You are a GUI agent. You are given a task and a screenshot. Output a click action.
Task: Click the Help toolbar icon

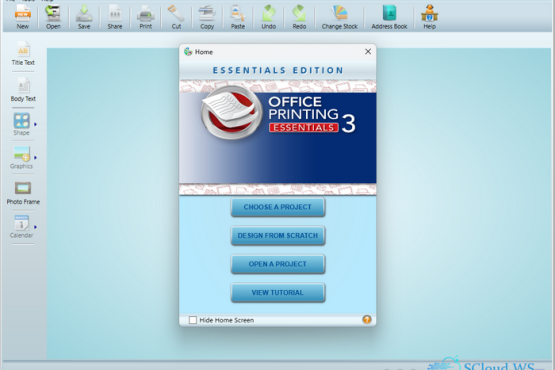point(429,16)
